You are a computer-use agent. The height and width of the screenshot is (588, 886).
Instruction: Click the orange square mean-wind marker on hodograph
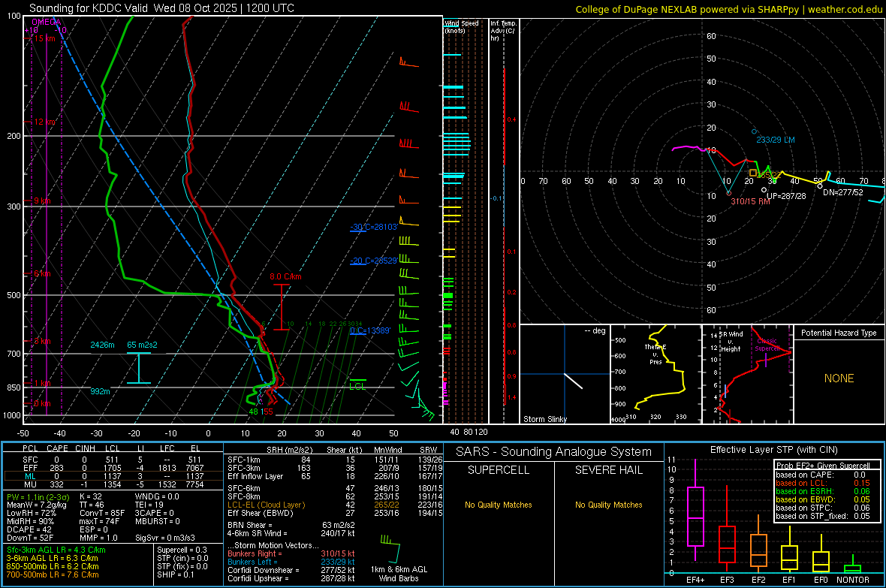pyautogui.click(x=752, y=173)
